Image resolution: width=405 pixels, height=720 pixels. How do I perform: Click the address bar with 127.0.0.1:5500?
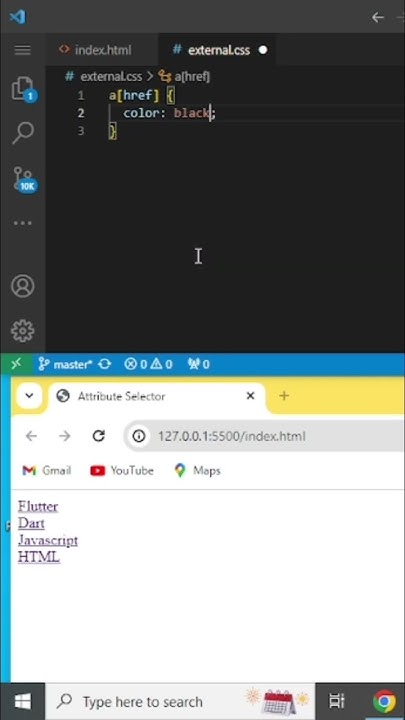click(x=264, y=436)
